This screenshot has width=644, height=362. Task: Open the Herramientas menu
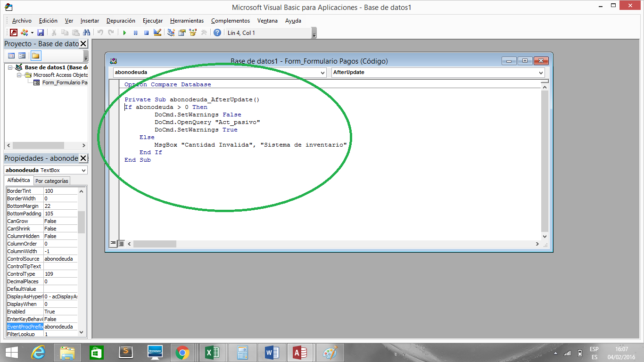pos(187,21)
